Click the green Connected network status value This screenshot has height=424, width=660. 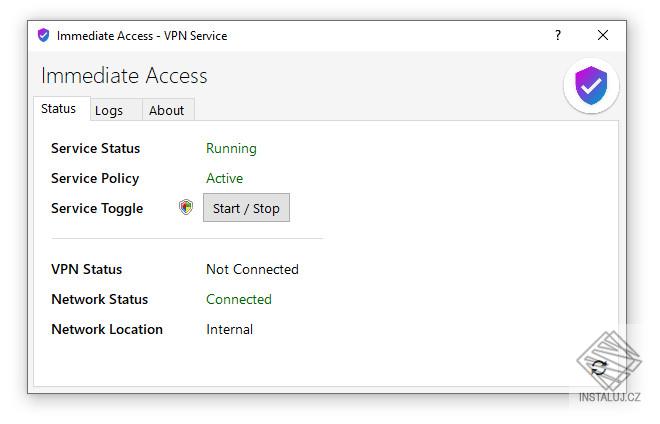tap(238, 299)
